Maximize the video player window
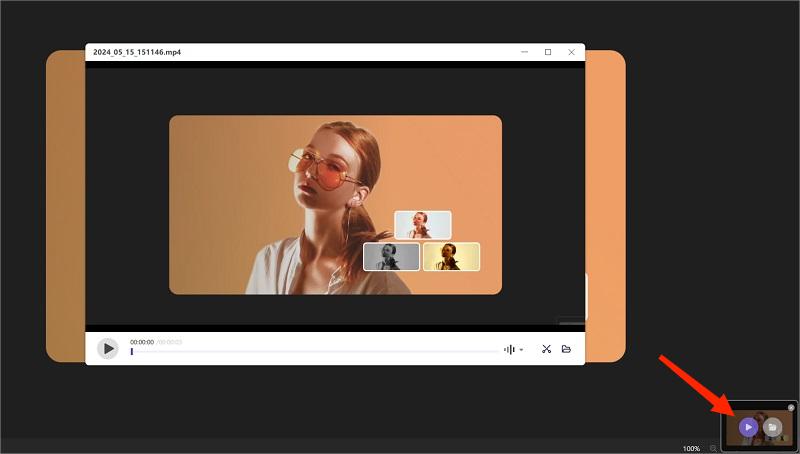Screen dimensions: 800x454 (x=547, y=52)
